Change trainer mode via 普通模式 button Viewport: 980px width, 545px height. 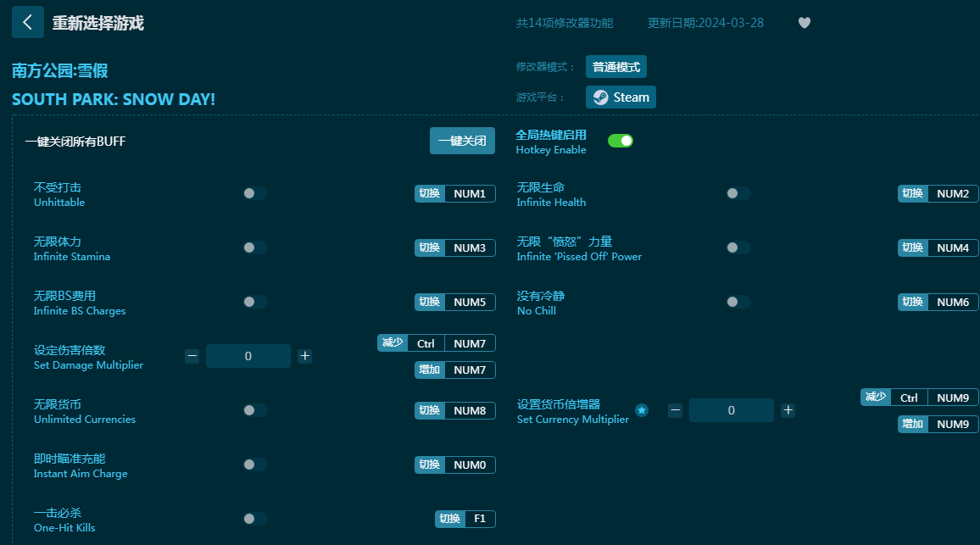[616, 67]
